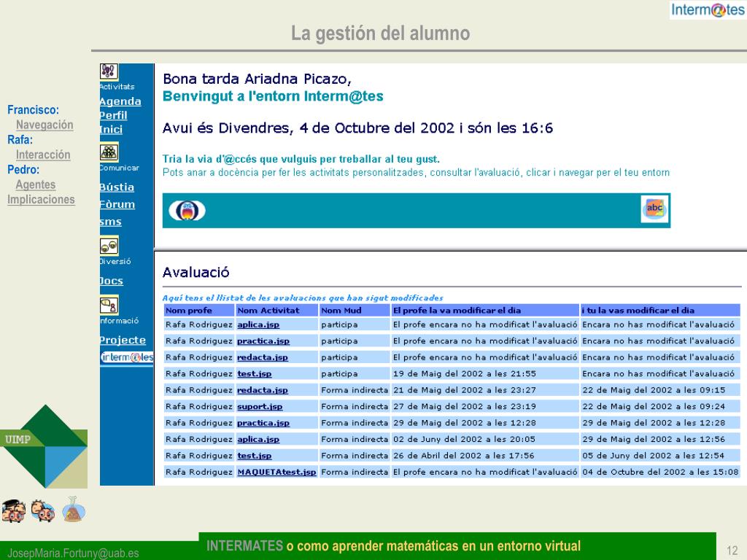Go to the Inici link
This screenshot has width=747, height=560.
tap(111, 129)
